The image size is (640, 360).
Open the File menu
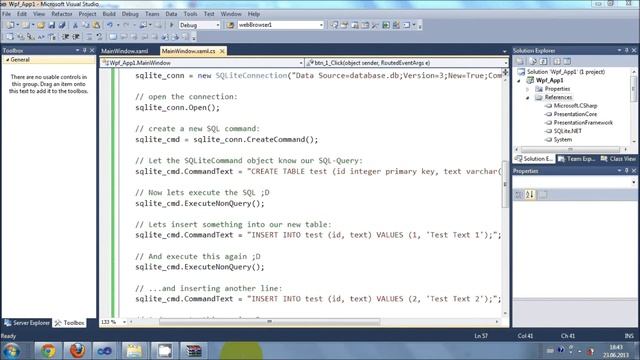(x=7, y=14)
